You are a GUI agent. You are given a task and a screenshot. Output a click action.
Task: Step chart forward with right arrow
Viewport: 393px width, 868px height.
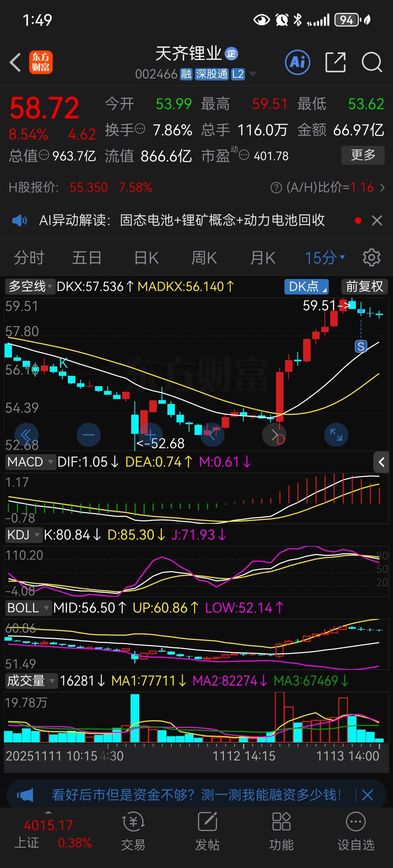[274, 435]
